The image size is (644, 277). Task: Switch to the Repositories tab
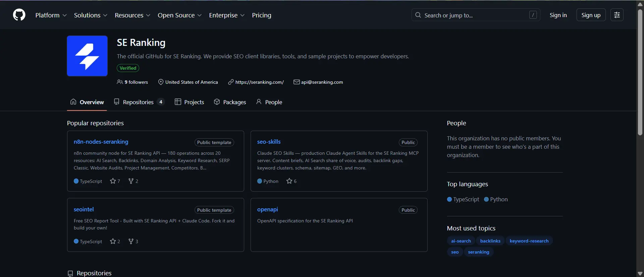[x=139, y=102]
